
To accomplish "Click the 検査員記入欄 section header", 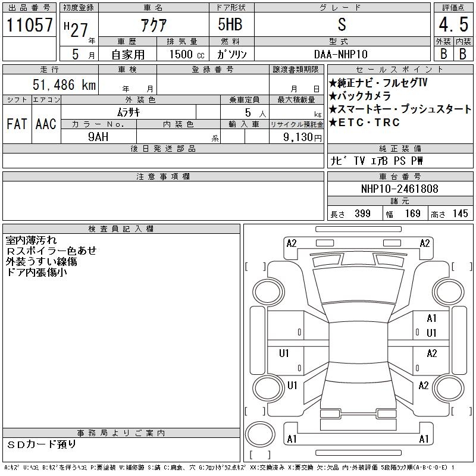I will tap(121, 229).
